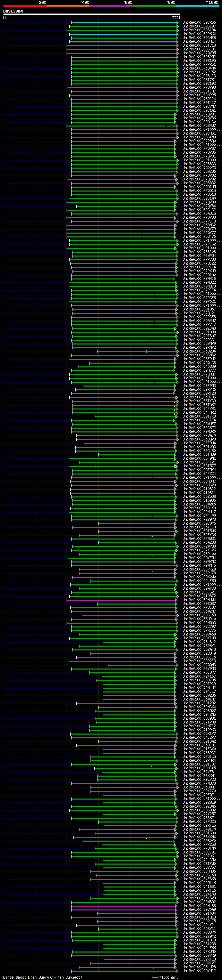Select the UniRef100_A7PK52 label
222x980 pixels.
tap(199, 72)
